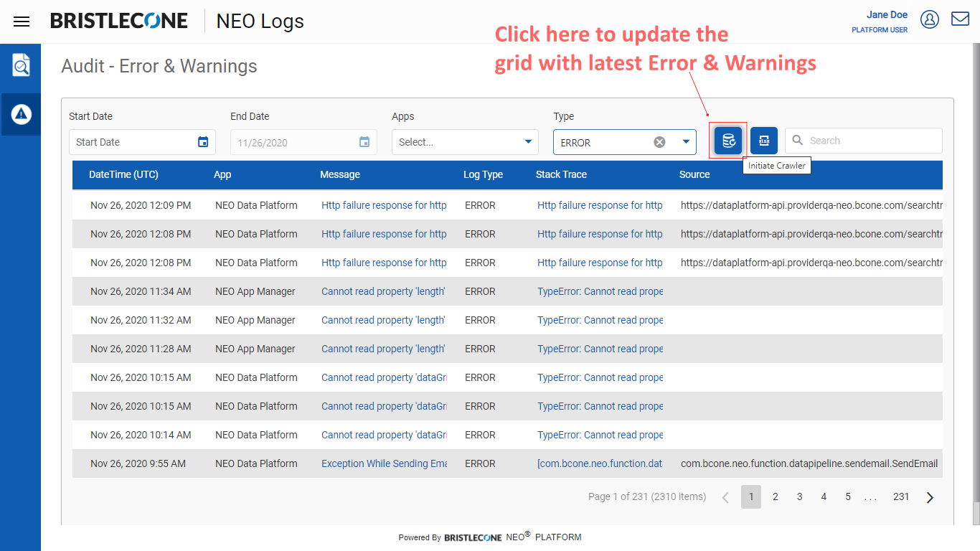Screen dimensions: 980x551
Task: Open TypeError stack trace at 11:34 AM
Action: (600, 291)
